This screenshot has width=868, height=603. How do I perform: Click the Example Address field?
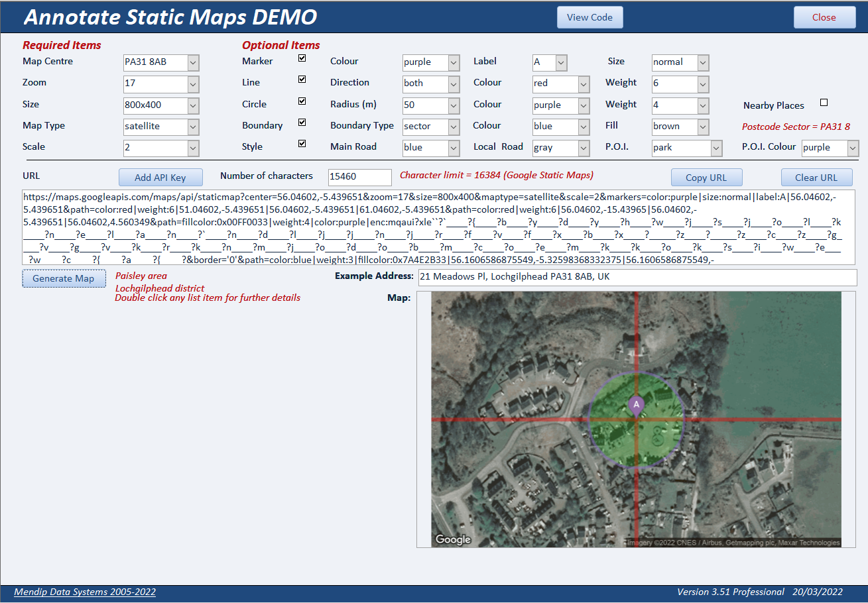(637, 277)
